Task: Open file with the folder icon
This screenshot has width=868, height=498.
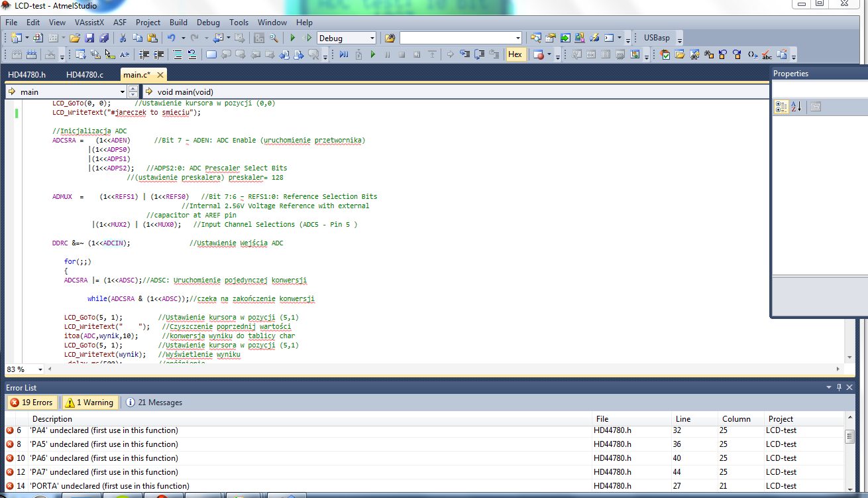Action: pyautogui.click(x=75, y=38)
